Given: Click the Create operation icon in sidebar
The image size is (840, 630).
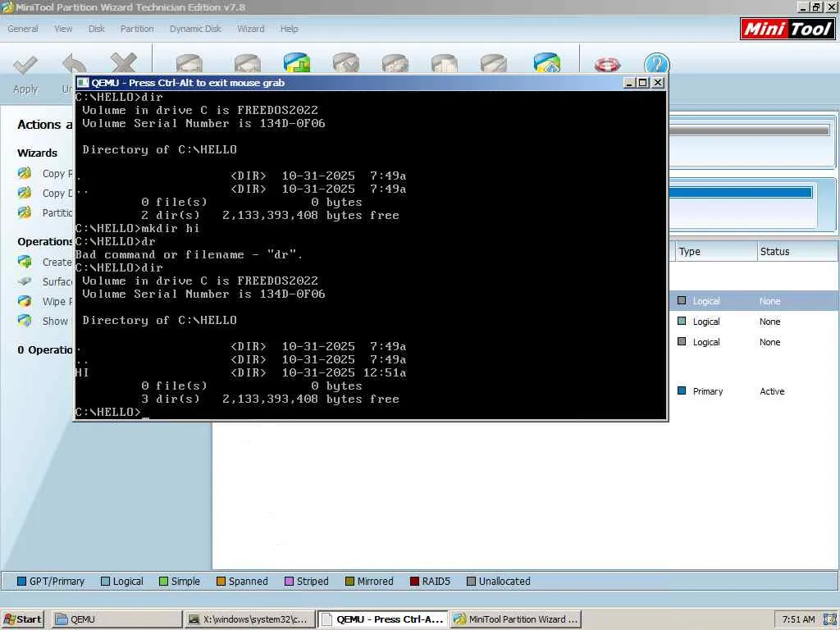Looking at the screenshot, I should coord(25,262).
